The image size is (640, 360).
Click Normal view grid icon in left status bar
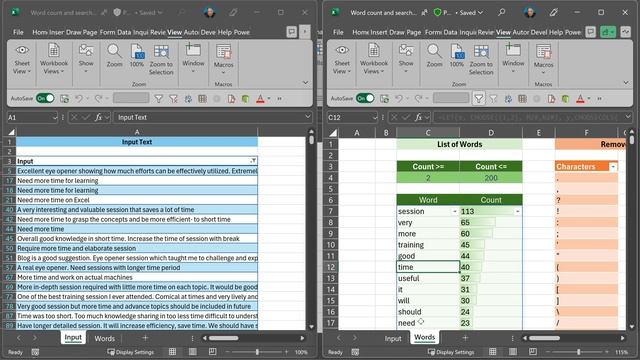pyautogui.click(x=172, y=352)
